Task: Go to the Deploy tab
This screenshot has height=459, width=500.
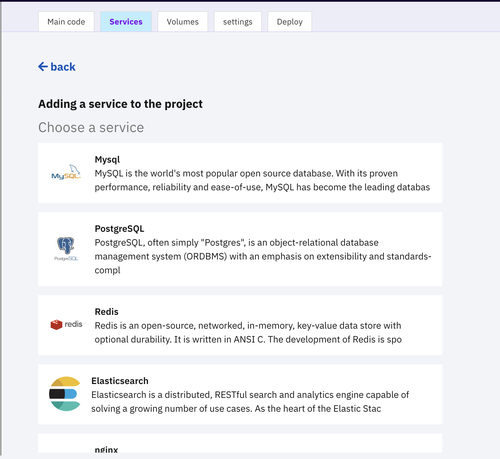Action: (290, 22)
